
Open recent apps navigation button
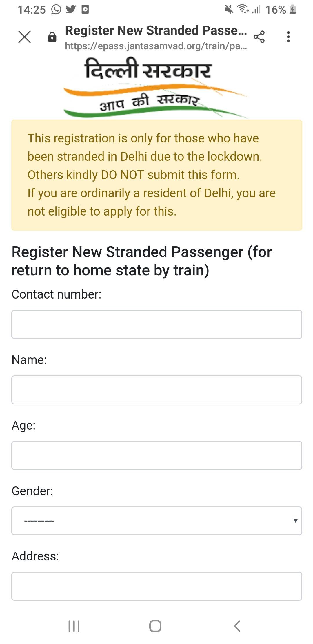(74, 626)
